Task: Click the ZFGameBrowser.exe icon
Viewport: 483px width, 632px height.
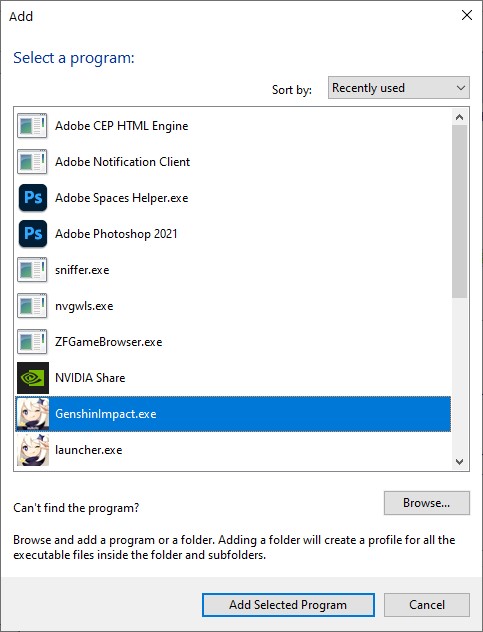Action: pos(32,342)
